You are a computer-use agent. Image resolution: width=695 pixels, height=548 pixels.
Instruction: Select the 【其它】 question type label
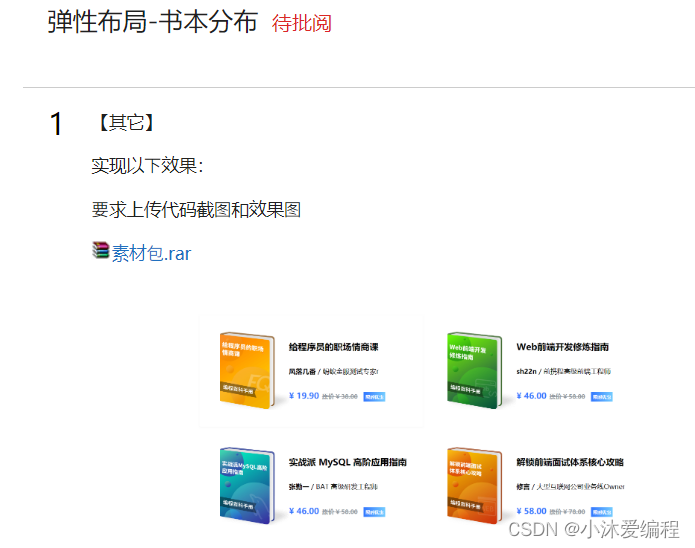(125, 122)
